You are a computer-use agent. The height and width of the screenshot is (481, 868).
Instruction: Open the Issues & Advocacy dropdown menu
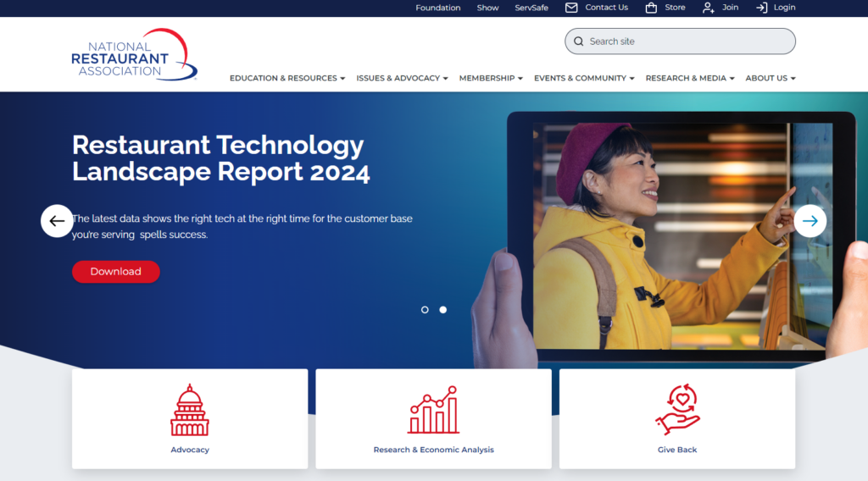[402, 78]
